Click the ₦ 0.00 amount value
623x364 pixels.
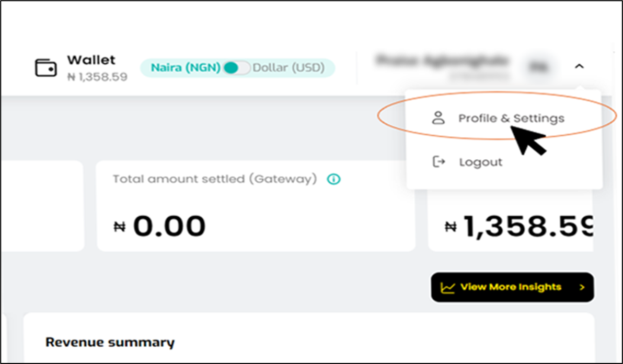tap(160, 226)
